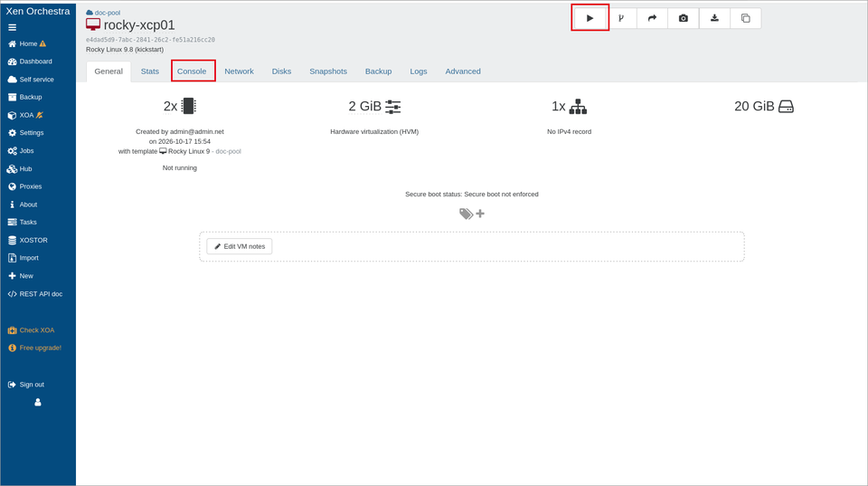The height and width of the screenshot is (486, 868).
Task: Click the migrate VM arrow icon
Action: pyautogui.click(x=652, y=18)
